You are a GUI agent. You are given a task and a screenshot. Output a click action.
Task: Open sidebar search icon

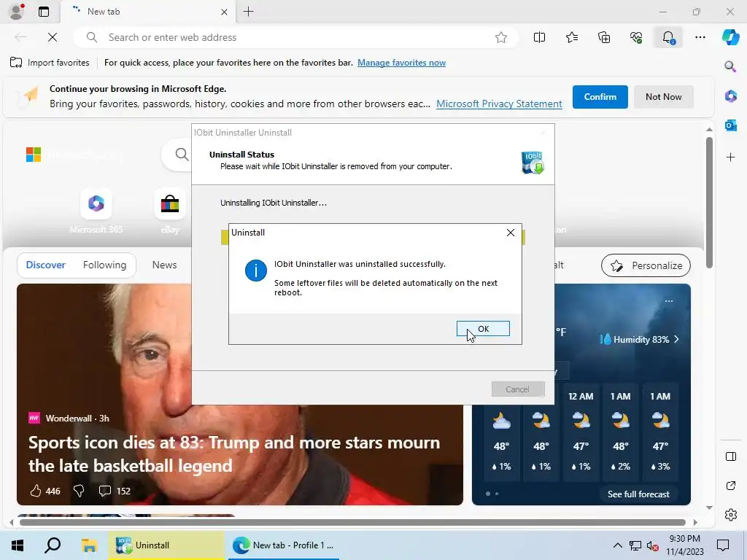point(730,66)
